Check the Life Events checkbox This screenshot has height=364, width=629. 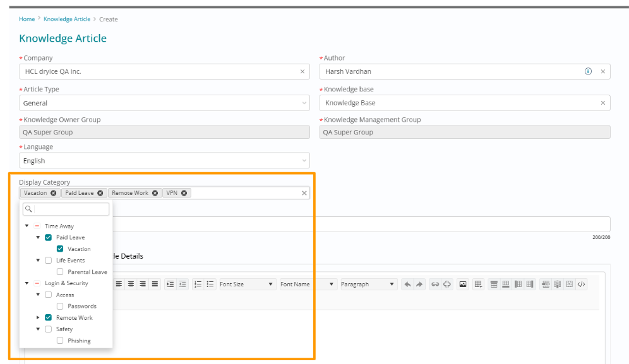pos(48,260)
